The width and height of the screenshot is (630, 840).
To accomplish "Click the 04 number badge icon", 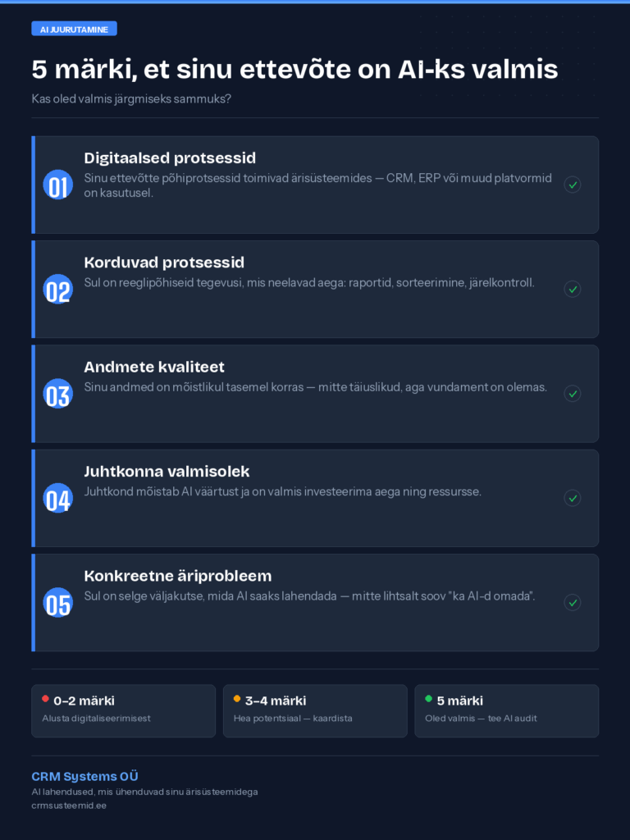I will (x=57, y=498).
